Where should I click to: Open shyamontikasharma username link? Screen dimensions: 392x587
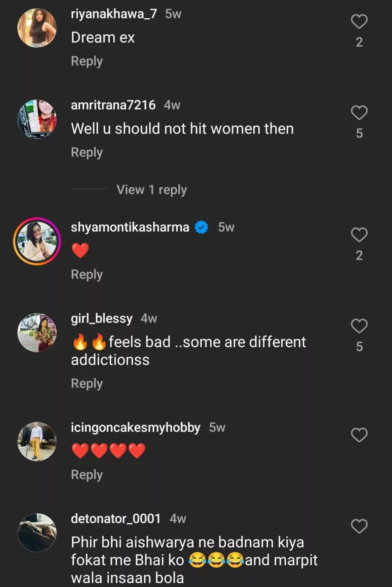[x=130, y=227]
